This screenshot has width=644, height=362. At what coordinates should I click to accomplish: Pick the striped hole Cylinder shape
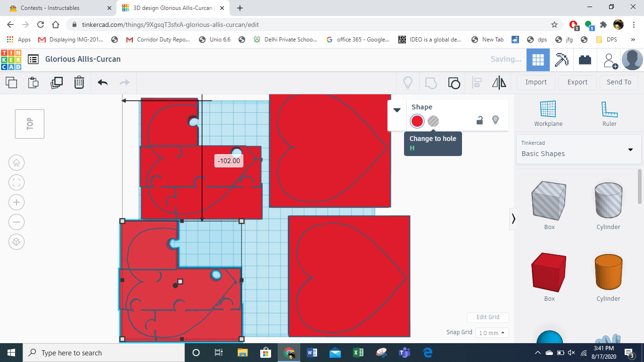pos(608,200)
